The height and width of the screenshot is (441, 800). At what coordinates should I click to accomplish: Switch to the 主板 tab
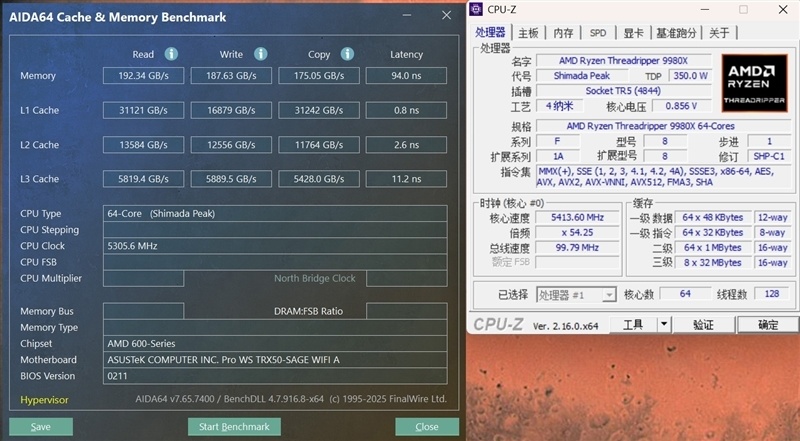tap(528, 32)
